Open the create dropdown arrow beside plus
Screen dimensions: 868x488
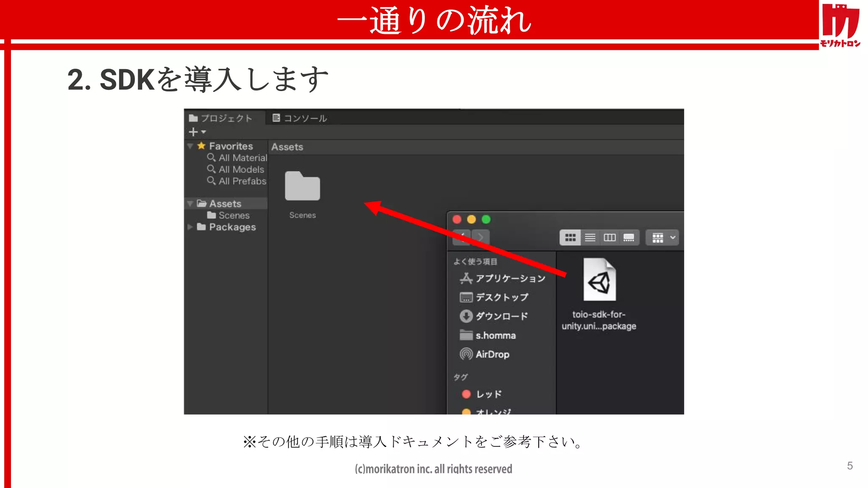203,132
